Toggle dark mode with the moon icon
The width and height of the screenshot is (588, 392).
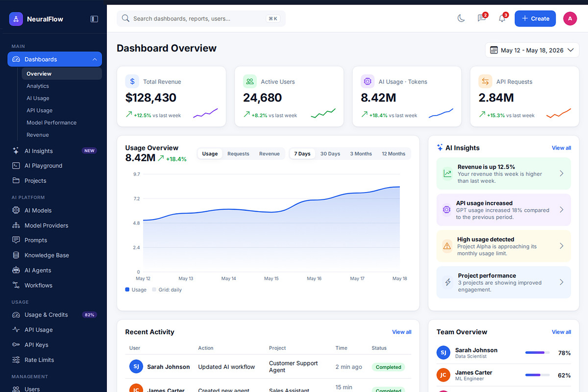[x=461, y=19]
